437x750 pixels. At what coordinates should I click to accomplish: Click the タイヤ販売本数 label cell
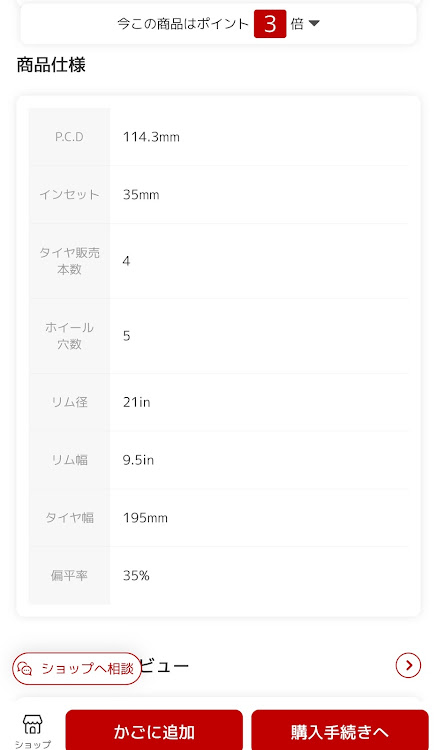(69, 261)
